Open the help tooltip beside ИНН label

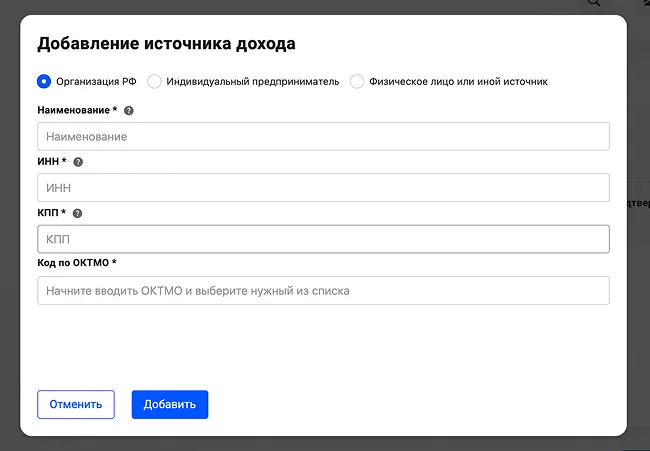pyautogui.click(x=78, y=162)
